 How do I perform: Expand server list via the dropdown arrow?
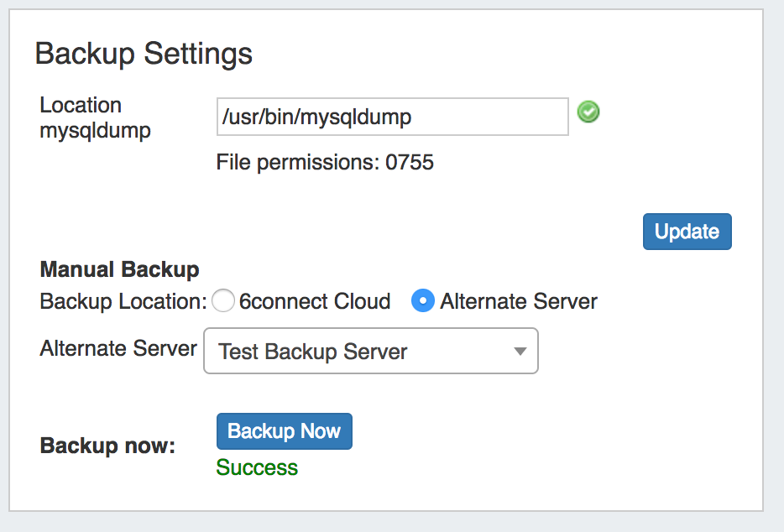click(x=520, y=351)
